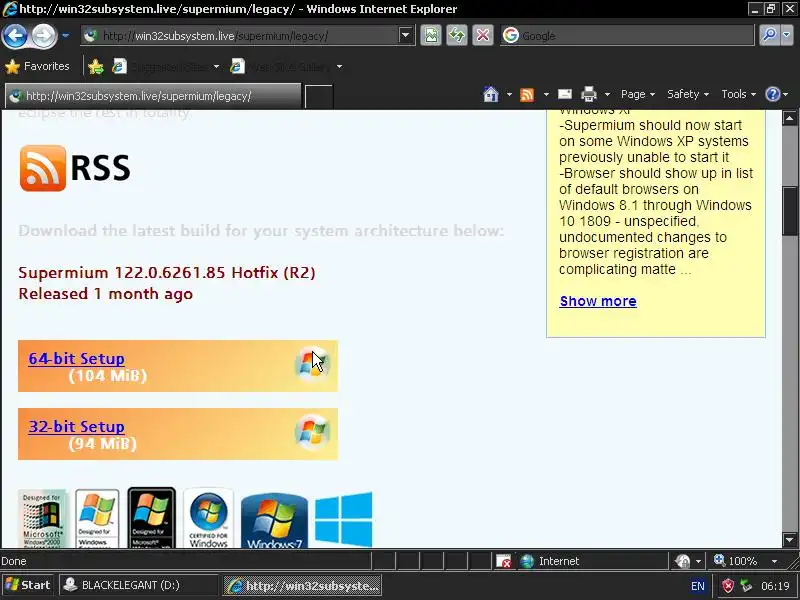Print page with printer icon

pyautogui.click(x=589, y=94)
